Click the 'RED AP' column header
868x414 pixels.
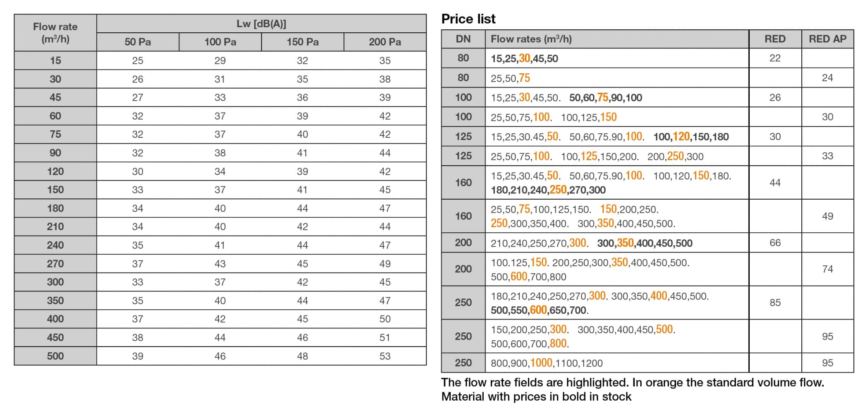827,39
